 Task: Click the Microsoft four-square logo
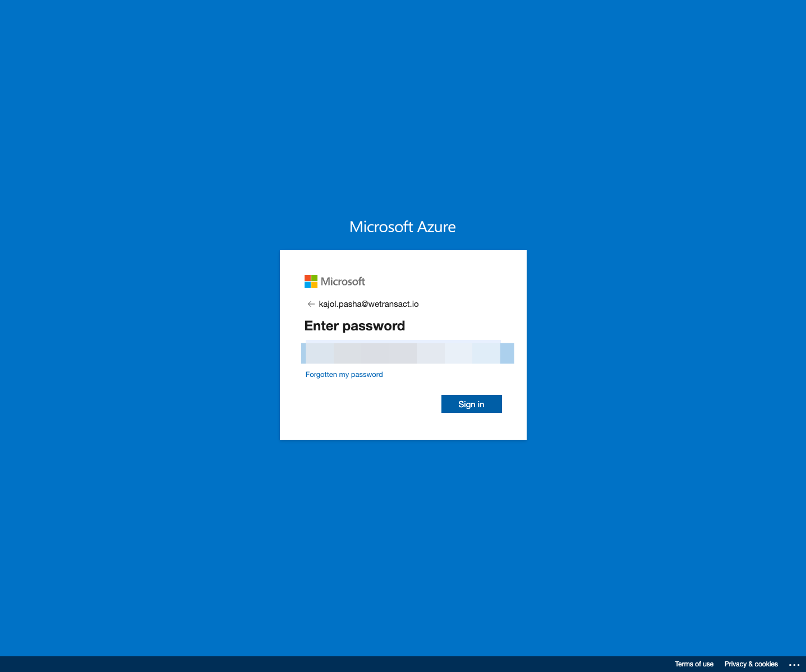(311, 281)
